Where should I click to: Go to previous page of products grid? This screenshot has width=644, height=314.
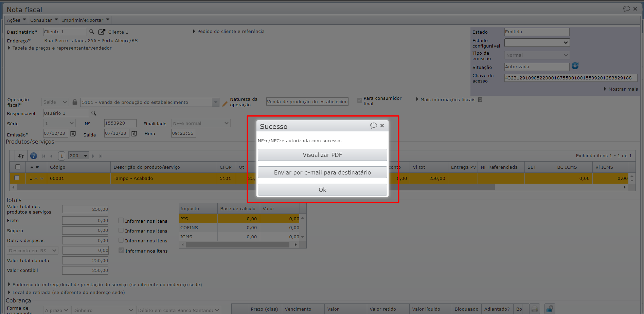pos(51,156)
